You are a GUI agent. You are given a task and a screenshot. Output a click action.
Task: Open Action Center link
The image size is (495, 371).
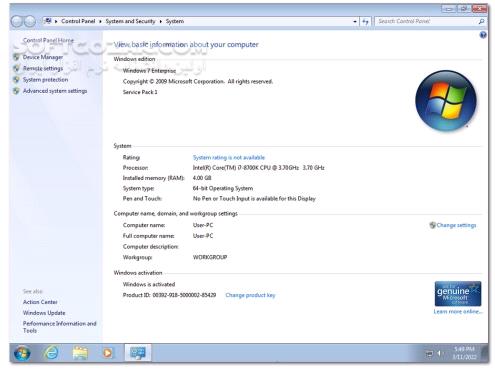pos(40,302)
